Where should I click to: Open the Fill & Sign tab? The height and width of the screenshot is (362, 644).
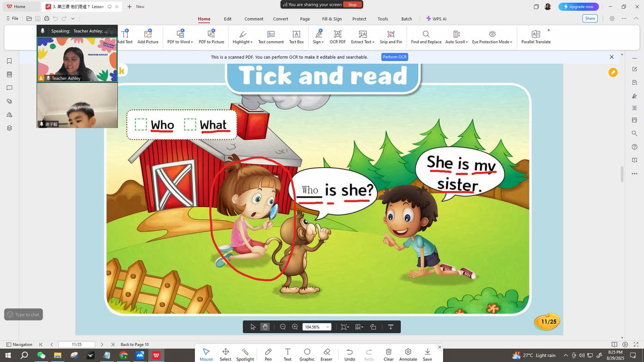click(x=332, y=19)
